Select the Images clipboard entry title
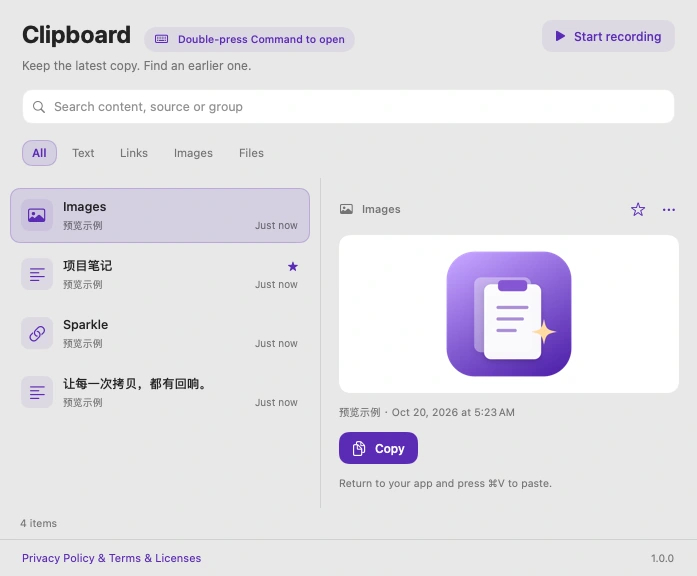 click(84, 207)
